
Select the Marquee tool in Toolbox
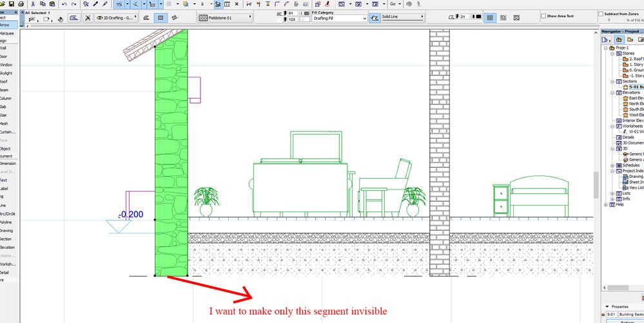coord(9,34)
